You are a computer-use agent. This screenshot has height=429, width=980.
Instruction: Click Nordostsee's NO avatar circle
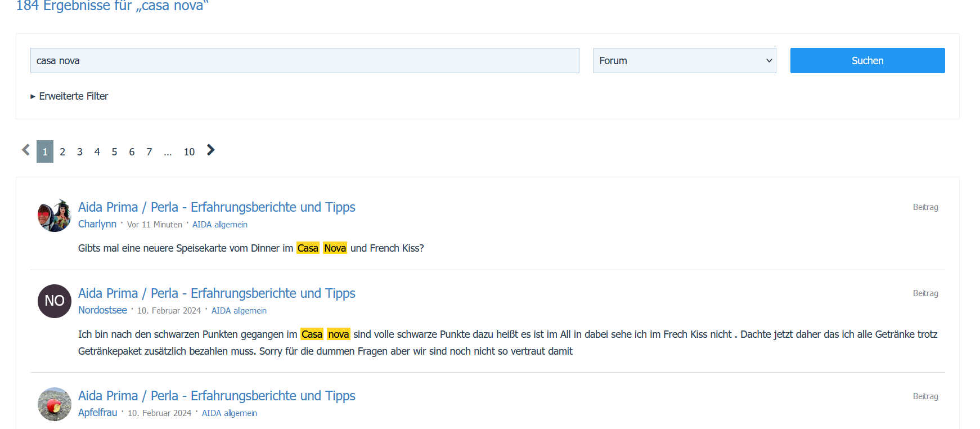(x=55, y=301)
